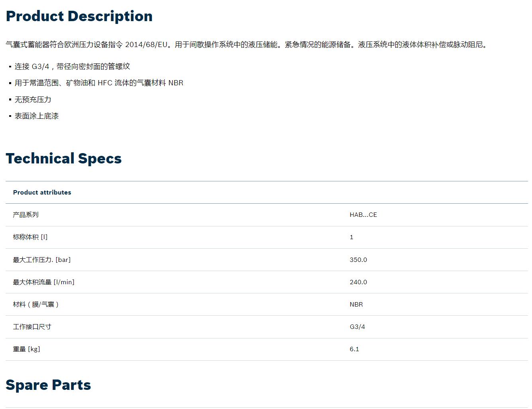532x409 pixels.
Task: Select the NBR value in the table
Action: tap(356, 304)
